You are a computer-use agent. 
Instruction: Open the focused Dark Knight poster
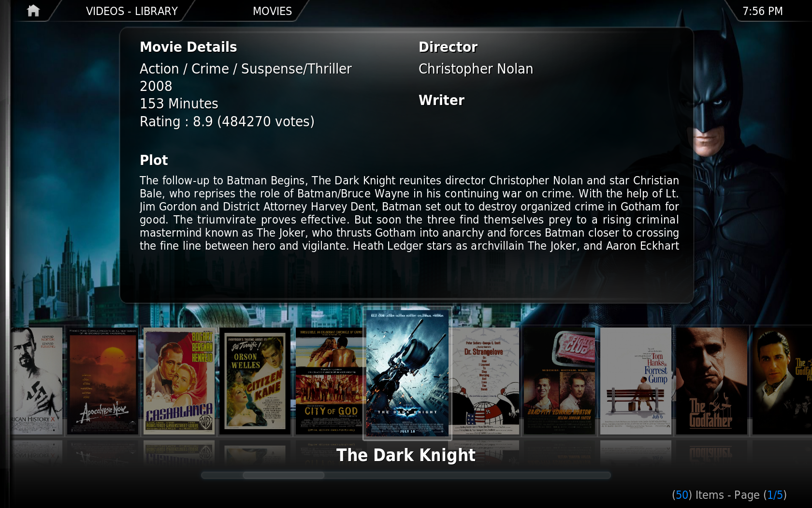tap(407, 373)
